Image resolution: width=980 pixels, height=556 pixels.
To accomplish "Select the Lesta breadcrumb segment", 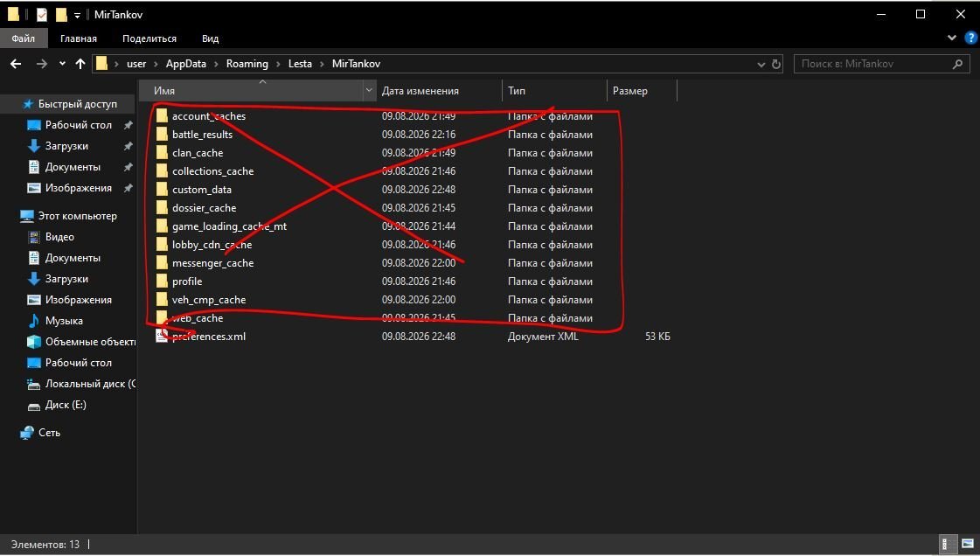I will tap(300, 64).
